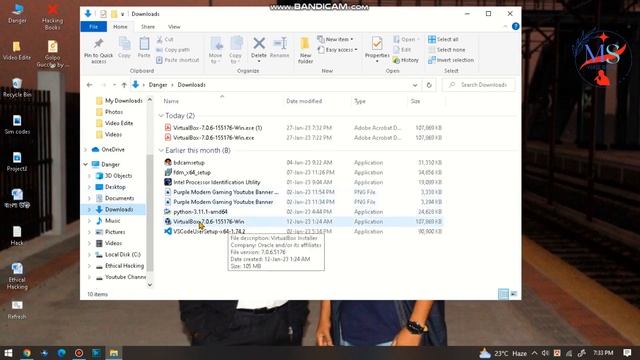The width and height of the screenshot is (640, 360).
Task: Expand the OneDrive tree node
Action: coord(86,150)
